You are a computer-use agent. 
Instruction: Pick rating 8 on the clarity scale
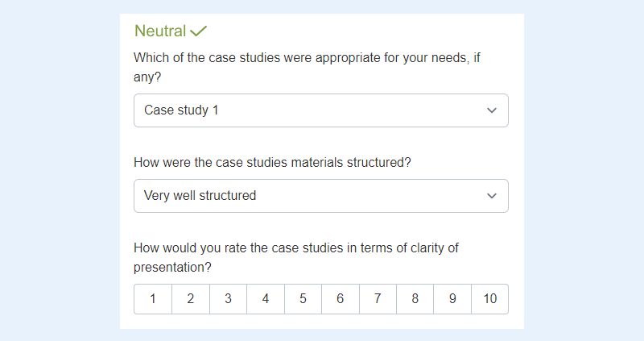(x=415, y=299)
